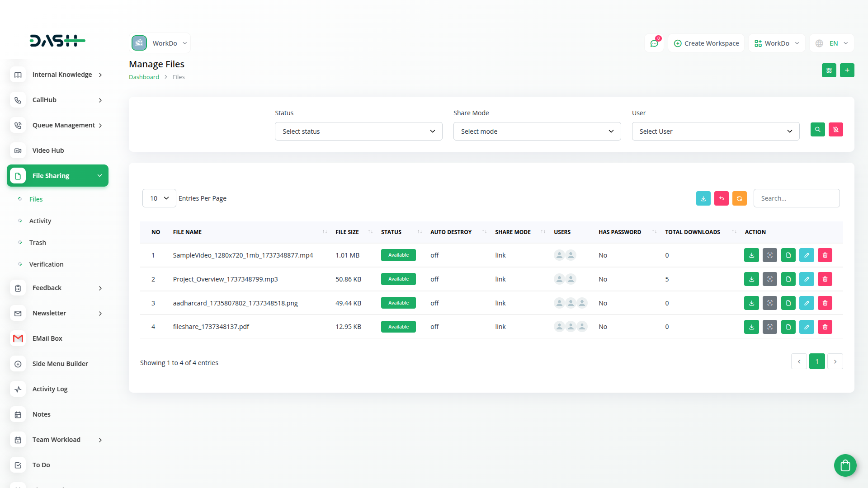868x488 pixels.
Task: Switch to grid view icon
Action: coord(829,70)
